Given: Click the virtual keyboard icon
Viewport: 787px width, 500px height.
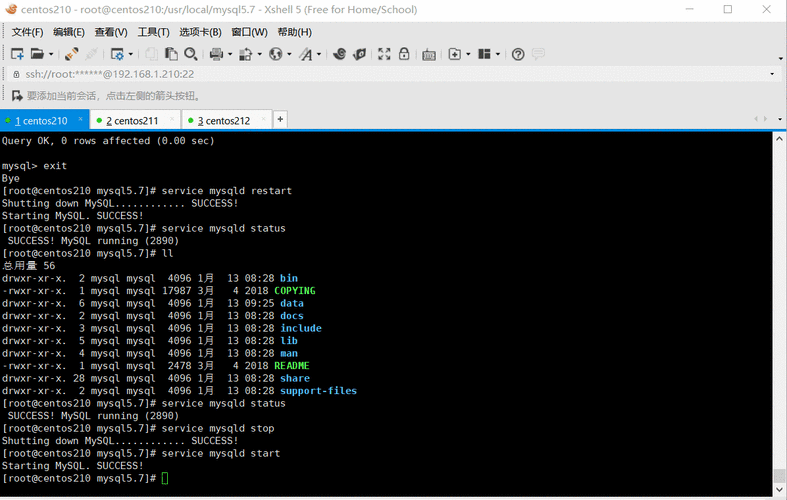Looking at the screenshot, I should [429, 54].
